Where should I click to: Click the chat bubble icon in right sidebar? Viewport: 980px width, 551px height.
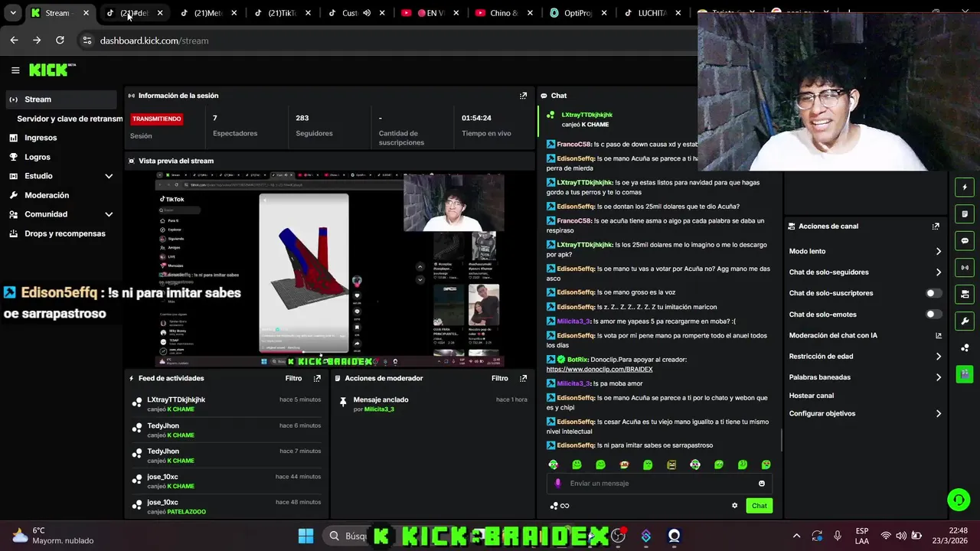[x=965, y=241]
